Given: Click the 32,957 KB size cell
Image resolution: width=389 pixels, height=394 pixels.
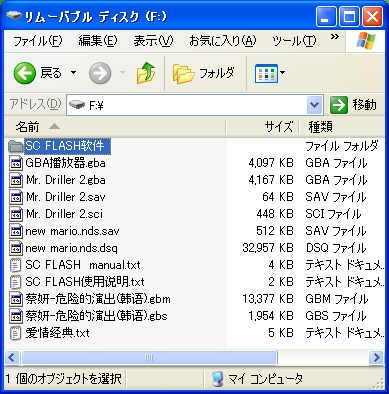Looking at the screenshot, I should pos(268,248).
